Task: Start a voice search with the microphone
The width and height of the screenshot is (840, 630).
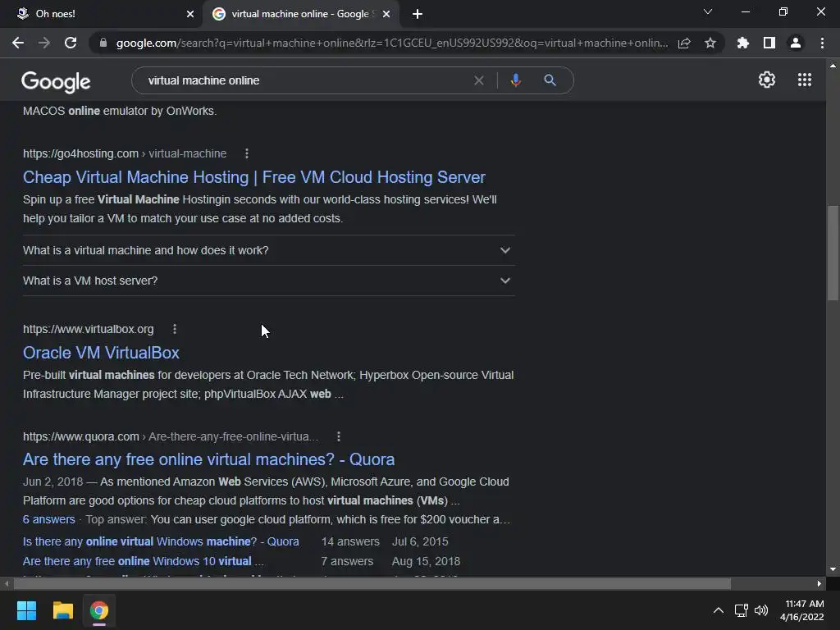Action: pyautogui.click(x=515, y=80)
